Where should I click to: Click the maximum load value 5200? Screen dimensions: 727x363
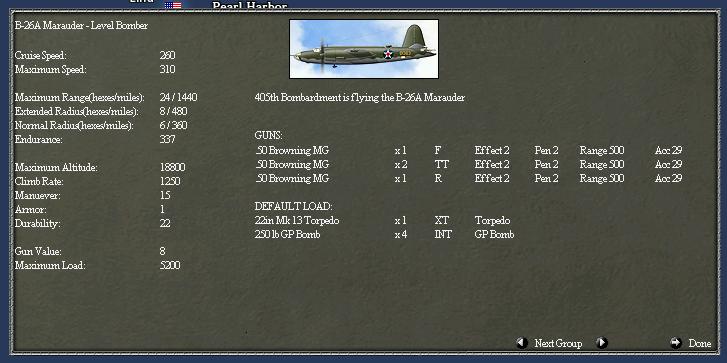pos(170,266)
